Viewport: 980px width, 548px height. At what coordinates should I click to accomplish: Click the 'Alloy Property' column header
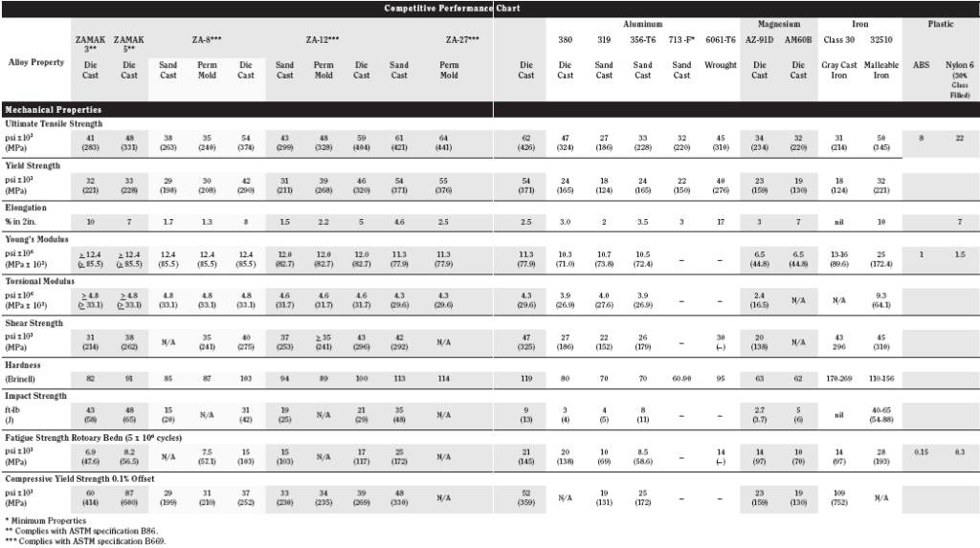coord(36,62)
